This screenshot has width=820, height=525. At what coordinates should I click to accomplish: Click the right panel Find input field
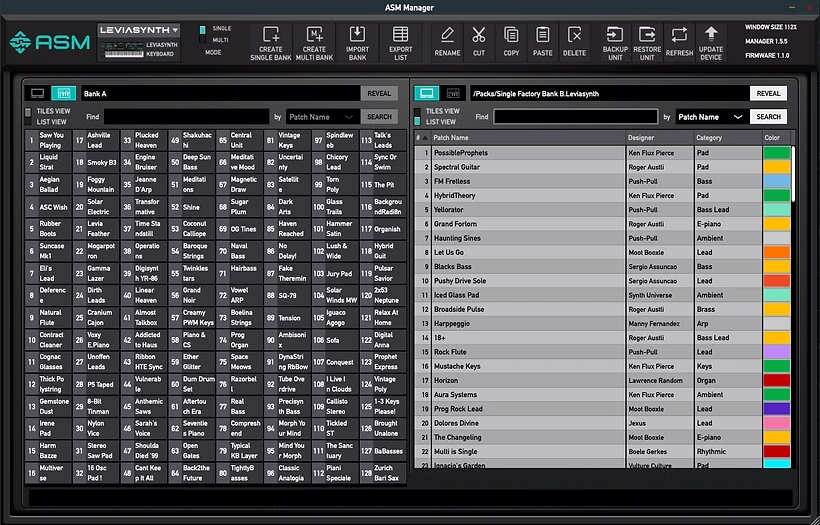(x=575, y=117)
